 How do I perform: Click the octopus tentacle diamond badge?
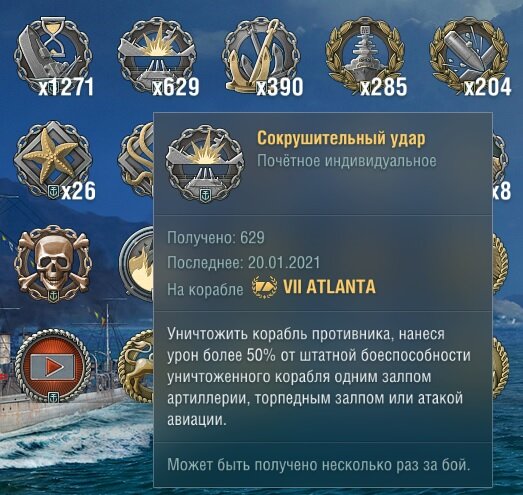(136, 159)
